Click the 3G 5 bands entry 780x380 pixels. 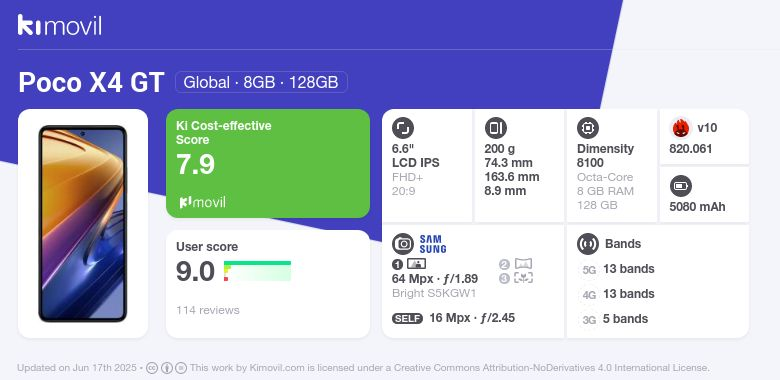(615, 319)
